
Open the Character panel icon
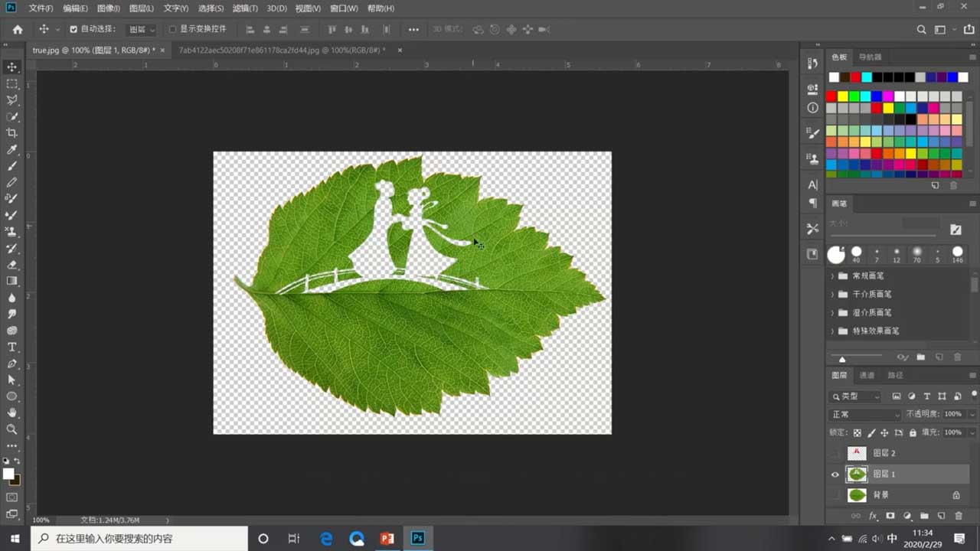(812, 184)
